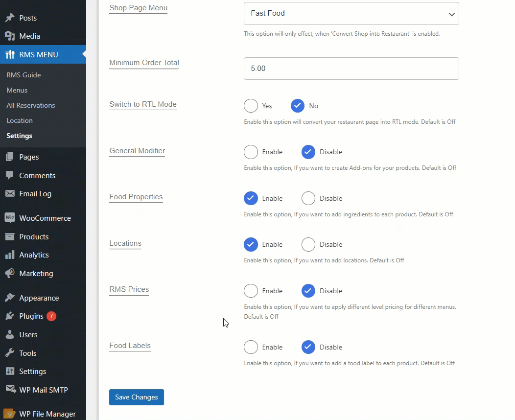This screenshot has height=420, width=515.
Task: Open Location submenu item
Action: pos(20,120)
